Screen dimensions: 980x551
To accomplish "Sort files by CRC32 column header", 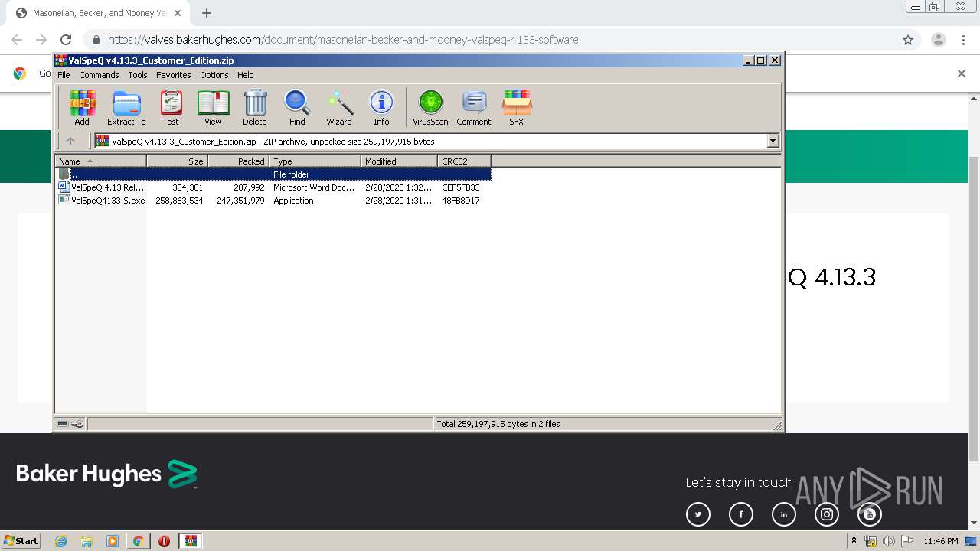I will pyautogui.click(x=464, y=161).
